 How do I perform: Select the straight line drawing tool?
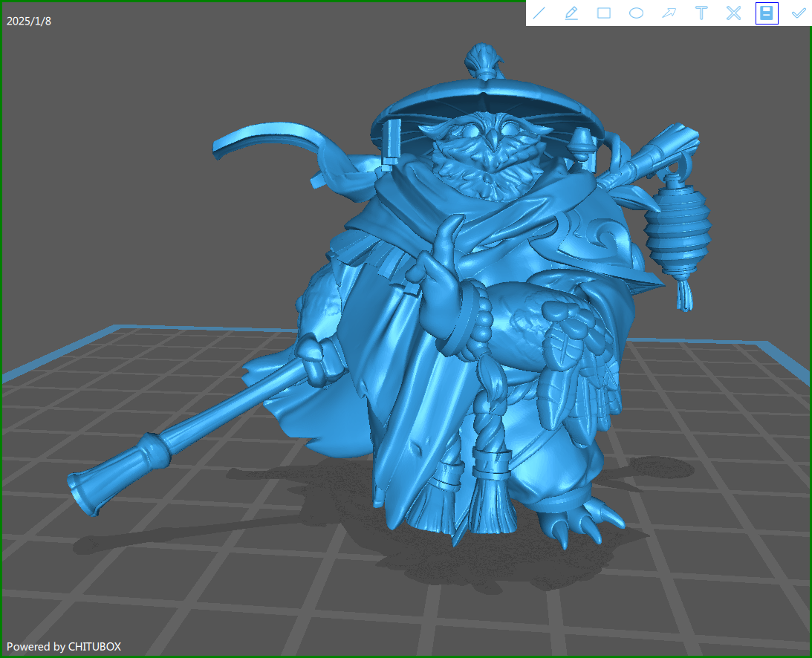(x=539, y=13)
